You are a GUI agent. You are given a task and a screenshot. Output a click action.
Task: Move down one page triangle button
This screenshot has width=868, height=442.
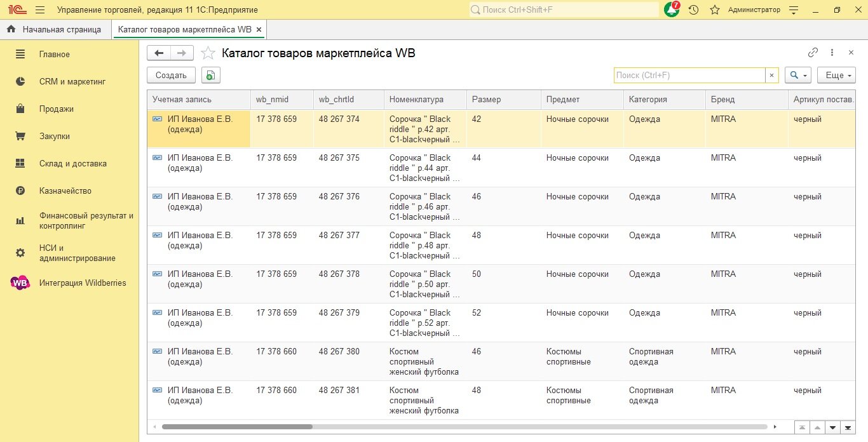pyautogui.click(x=832, y=427)
